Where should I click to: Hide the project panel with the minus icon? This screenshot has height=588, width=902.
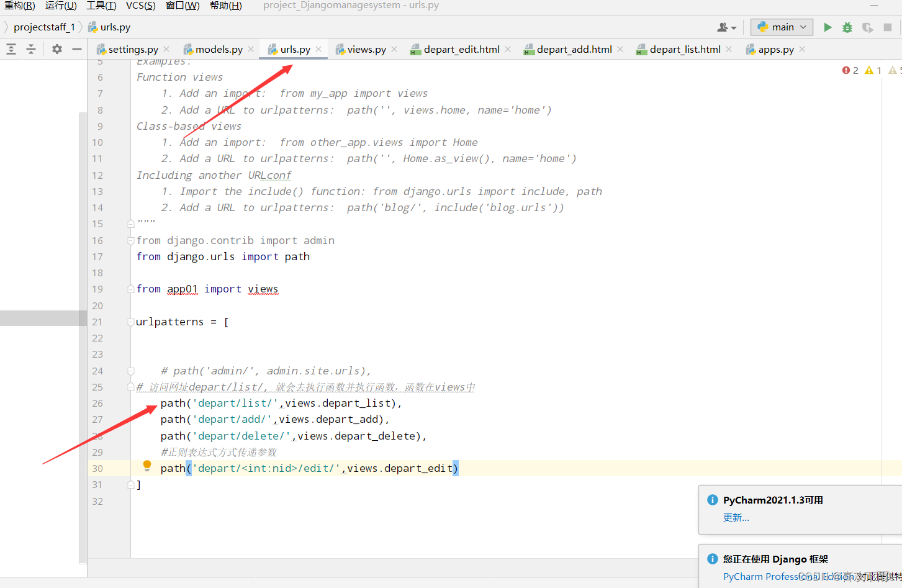coord(77,49)
